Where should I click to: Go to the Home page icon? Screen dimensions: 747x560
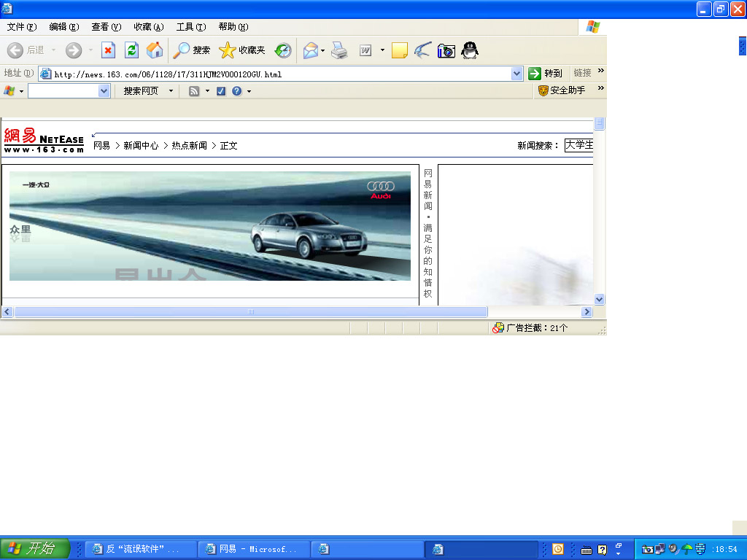(x=155, y=50)
